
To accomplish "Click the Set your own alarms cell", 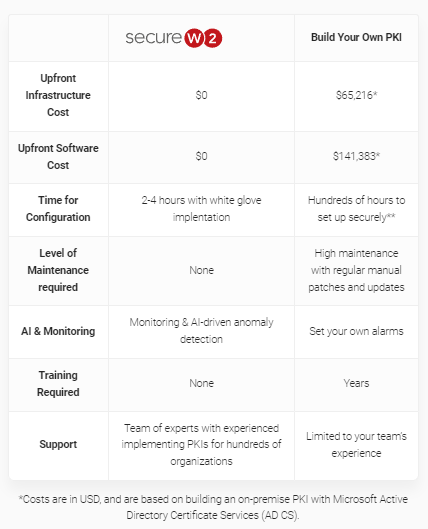I will click(356, 331).
